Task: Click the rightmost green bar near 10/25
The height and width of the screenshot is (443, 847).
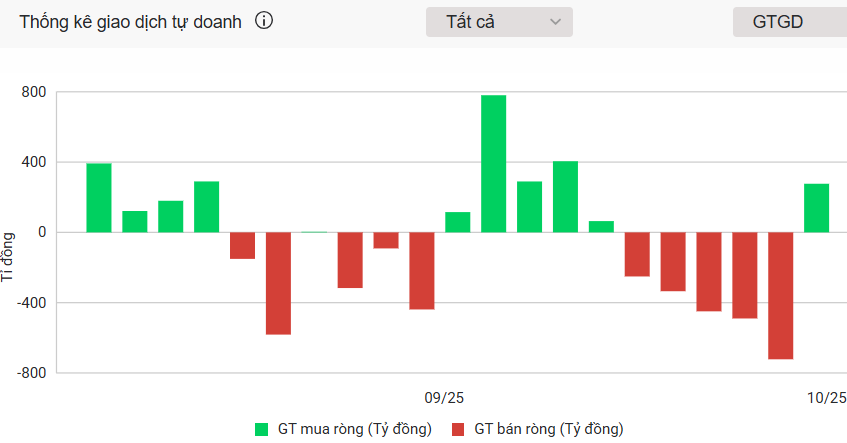Action: point(816,208)
